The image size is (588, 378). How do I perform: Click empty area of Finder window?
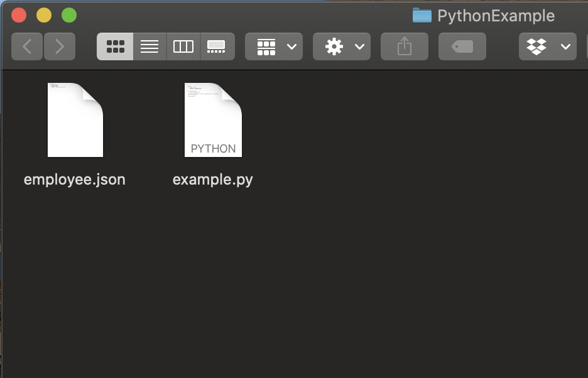click(377, 283)
